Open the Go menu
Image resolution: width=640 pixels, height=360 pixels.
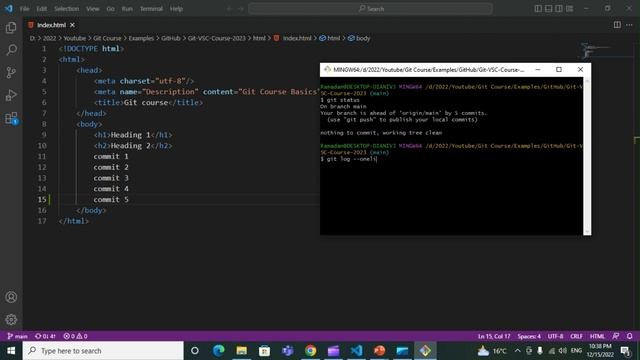(111, 9)
